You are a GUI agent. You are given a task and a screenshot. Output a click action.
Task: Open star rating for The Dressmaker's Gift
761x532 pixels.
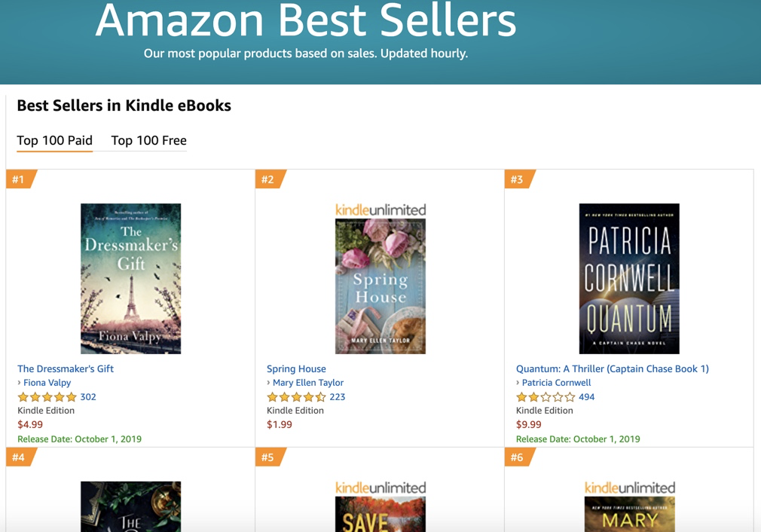(x=47, y=397)
